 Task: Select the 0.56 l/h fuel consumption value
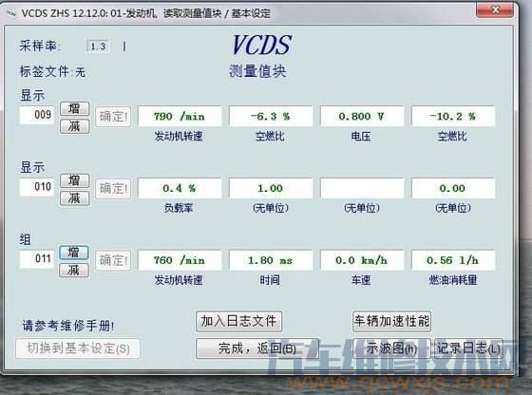tap(453, 260)
